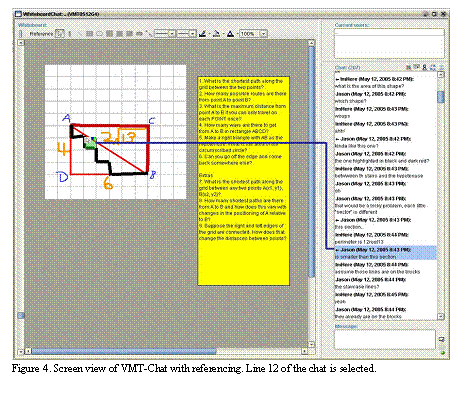
Task: Click the blue 'A' point label
Action: point(67,118)
